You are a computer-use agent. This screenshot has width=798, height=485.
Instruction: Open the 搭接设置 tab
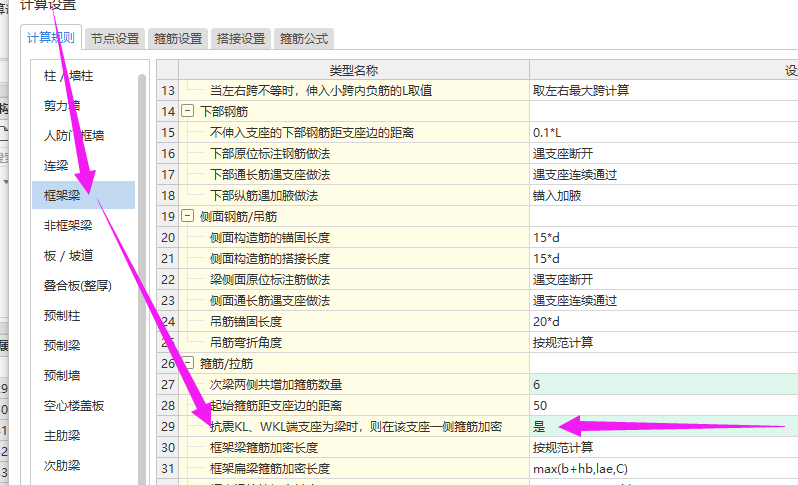(x=241, y=39)
